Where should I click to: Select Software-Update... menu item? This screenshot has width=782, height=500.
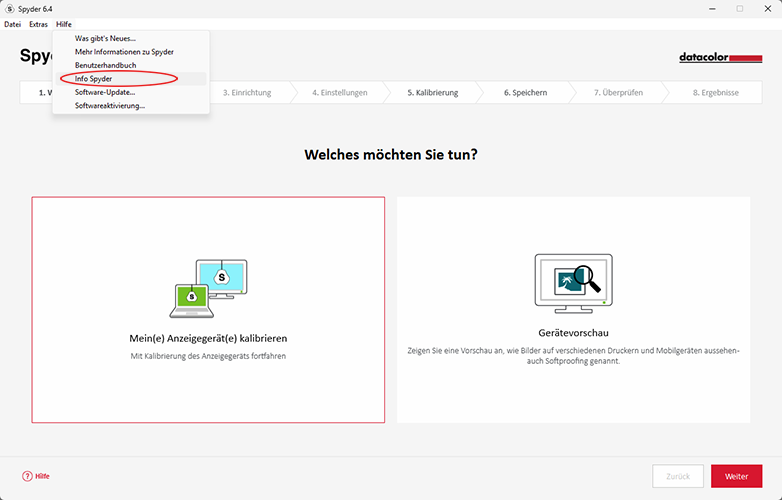pyautogui.click(x=105, y=92)
